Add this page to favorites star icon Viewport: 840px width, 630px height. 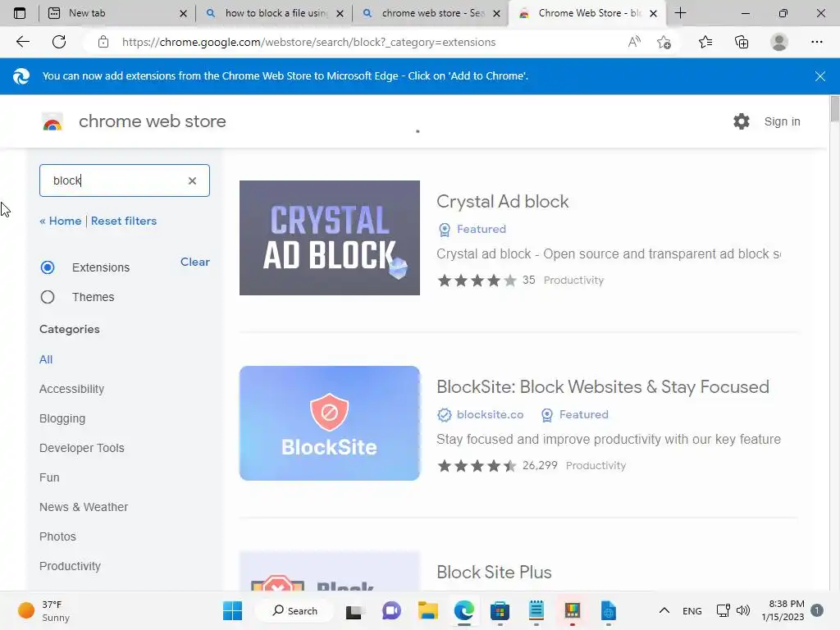(x=664, y=42)
